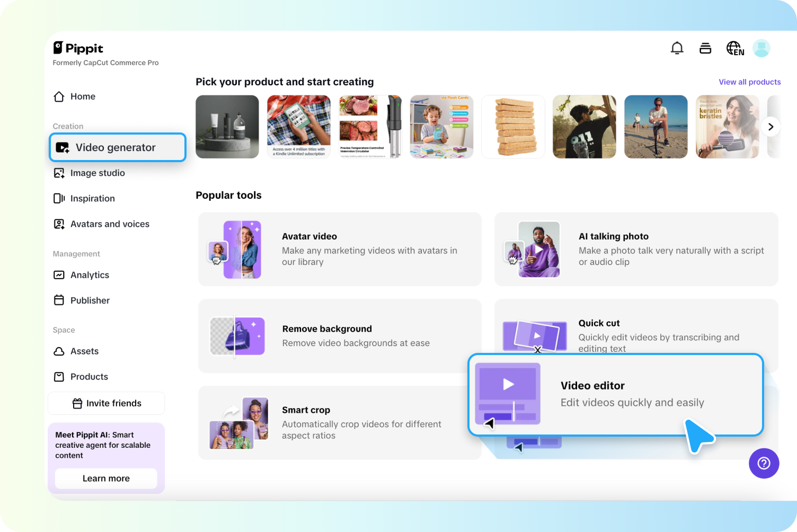
Task: Open the profile avatar menu
Action: pos(761,48)
